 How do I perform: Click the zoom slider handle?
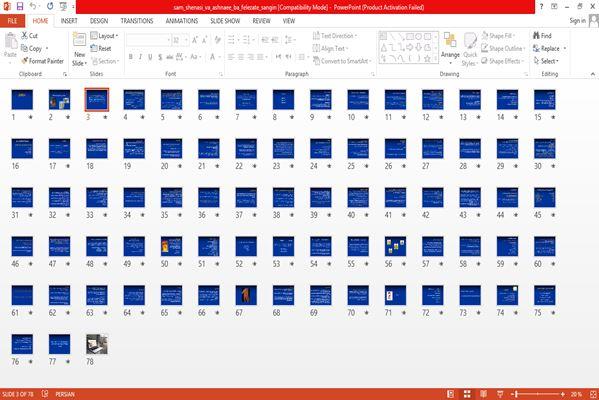pyautogui.click(x=516, y=394)
